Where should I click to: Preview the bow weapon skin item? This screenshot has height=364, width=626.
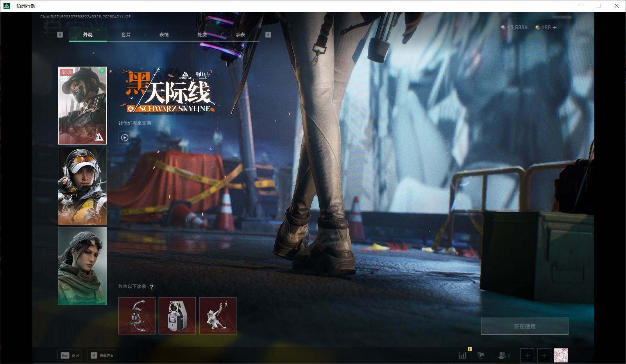click(x=137, y=316)
